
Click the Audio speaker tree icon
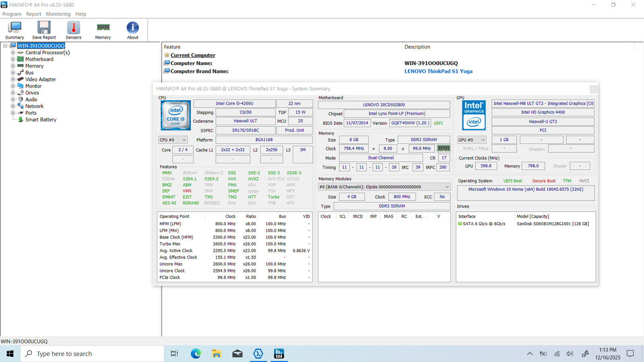pyautogui.click(x=21, y=99)
